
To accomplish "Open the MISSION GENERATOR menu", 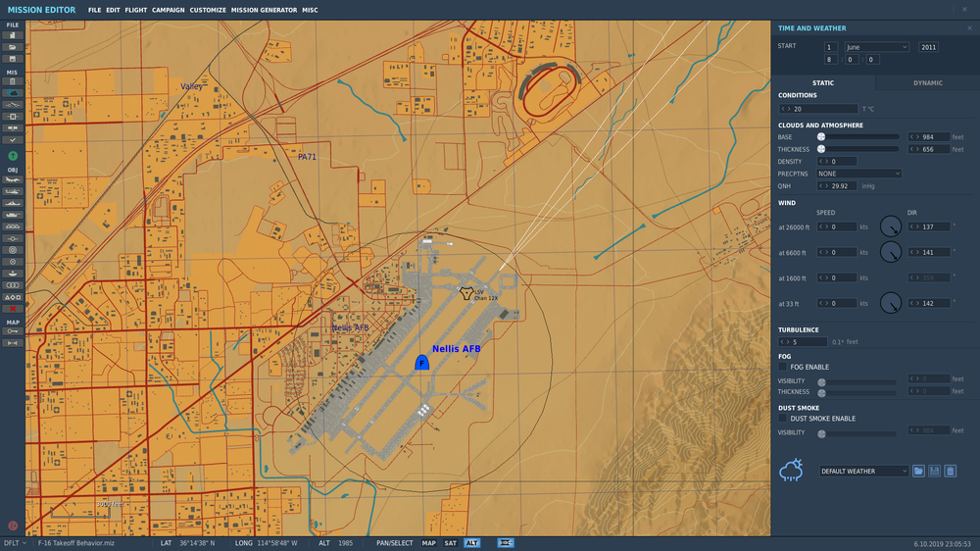I will tap(264, 10).
